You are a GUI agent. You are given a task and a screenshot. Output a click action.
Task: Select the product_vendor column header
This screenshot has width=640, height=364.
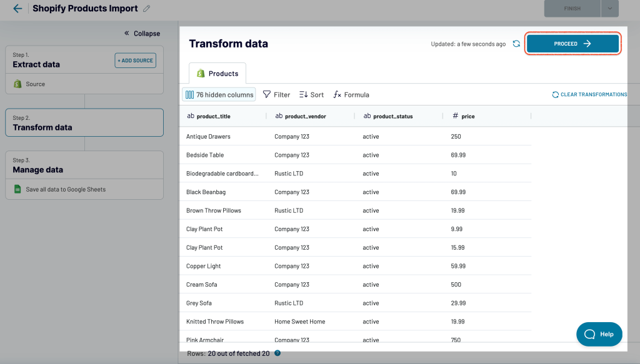(x=311, y=116)
